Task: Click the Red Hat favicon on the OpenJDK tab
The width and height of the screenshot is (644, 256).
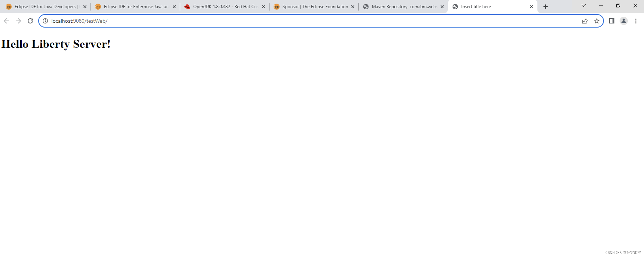Action: click(x=188, y=7)
